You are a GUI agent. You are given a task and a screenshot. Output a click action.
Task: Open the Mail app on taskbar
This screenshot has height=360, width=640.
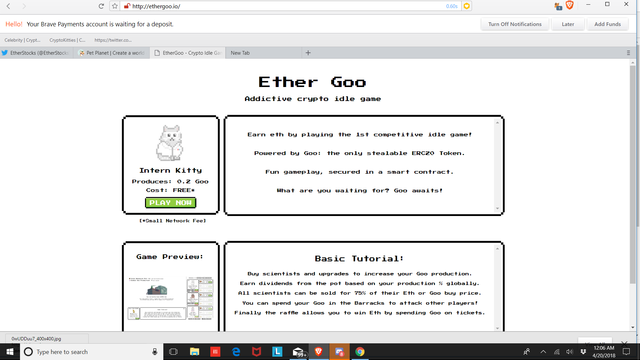pos(298,351)
